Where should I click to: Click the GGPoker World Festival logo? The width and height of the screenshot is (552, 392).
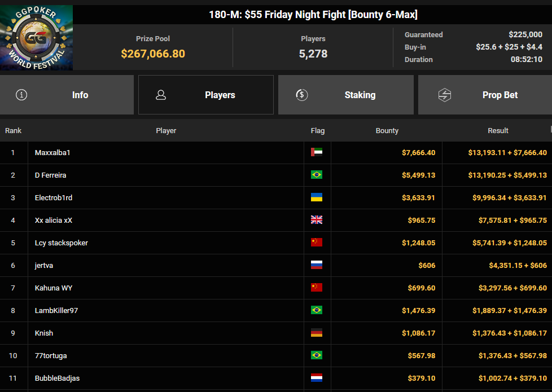[36, 38]
